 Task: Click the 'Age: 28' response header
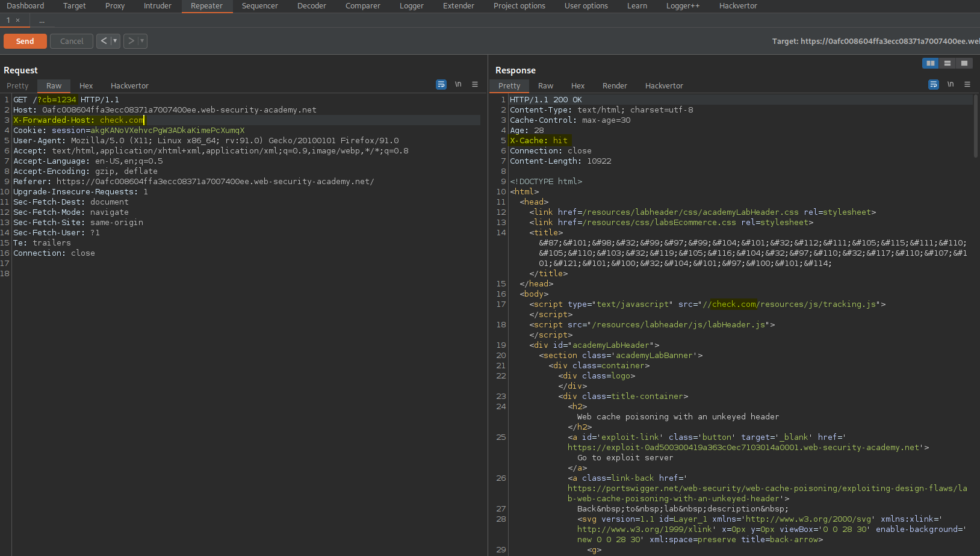tap(527, 131)
